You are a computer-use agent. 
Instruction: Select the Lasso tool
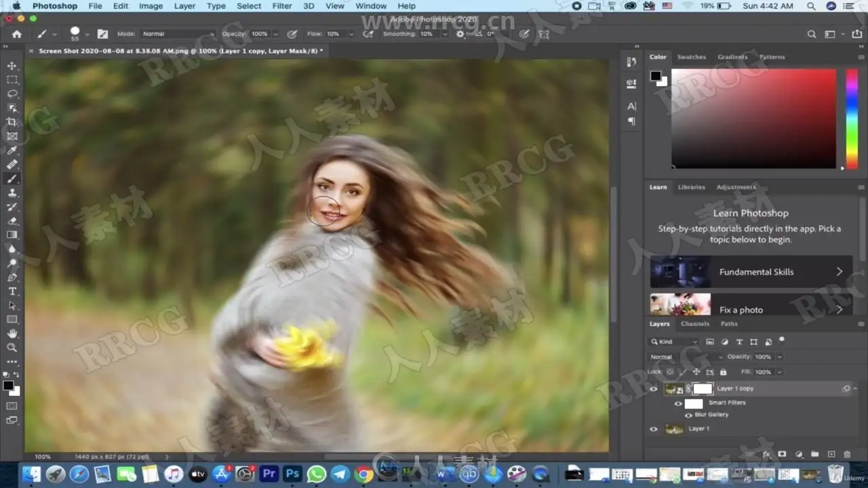pos(12,94)
